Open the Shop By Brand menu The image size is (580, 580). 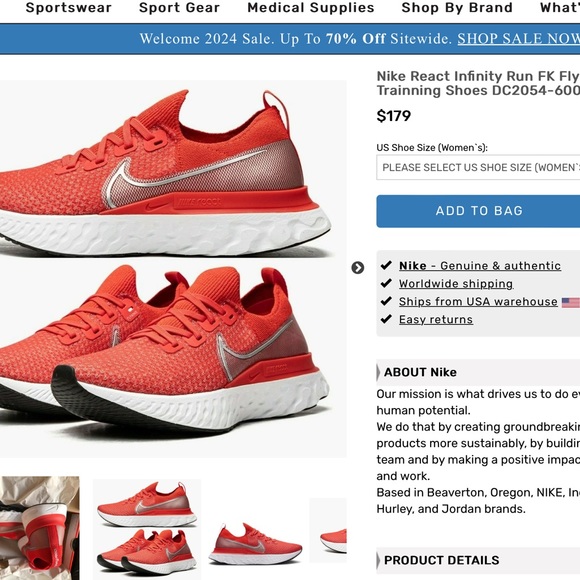tap(457, 8)
